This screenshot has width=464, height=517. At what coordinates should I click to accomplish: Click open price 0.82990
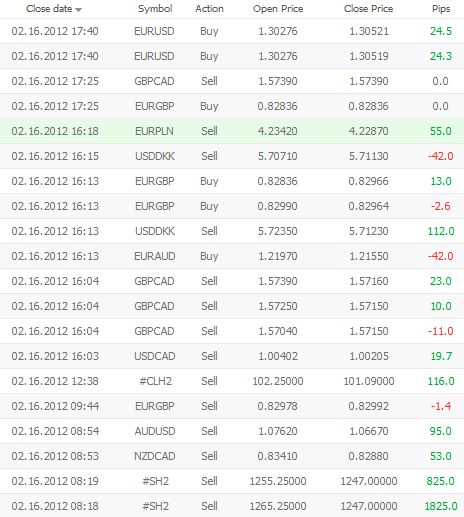tap(277, 206)
